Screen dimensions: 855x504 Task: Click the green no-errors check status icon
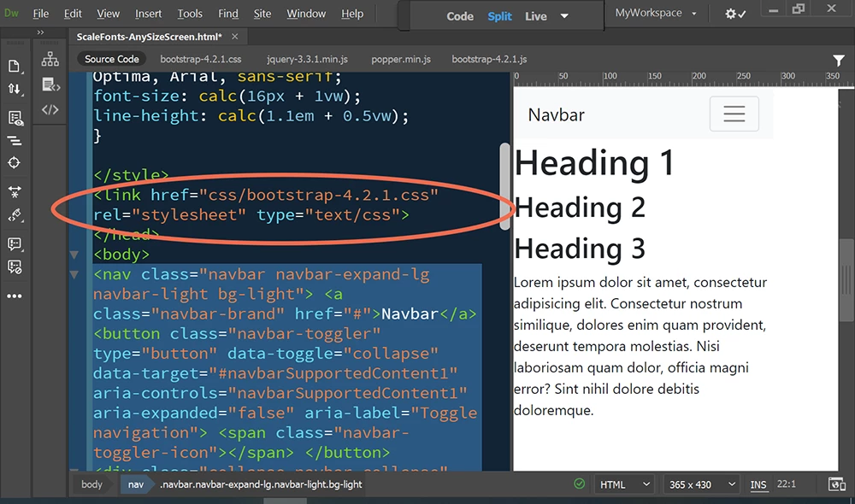(579, 483)
